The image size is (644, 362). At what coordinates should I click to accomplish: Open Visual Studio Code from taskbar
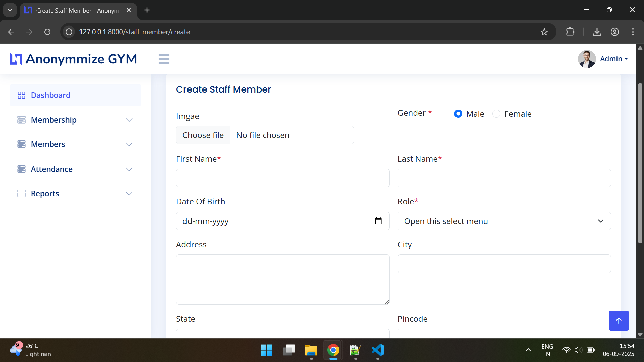tap(378, 350)
